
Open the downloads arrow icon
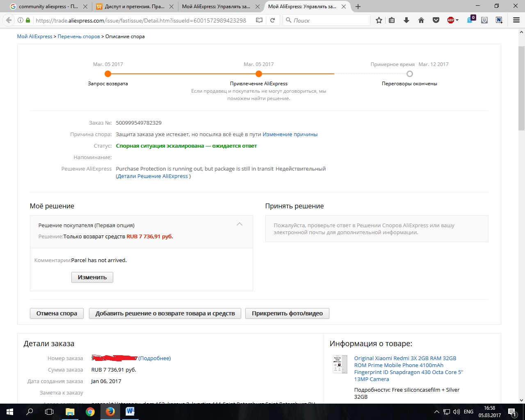click(406, 20)
